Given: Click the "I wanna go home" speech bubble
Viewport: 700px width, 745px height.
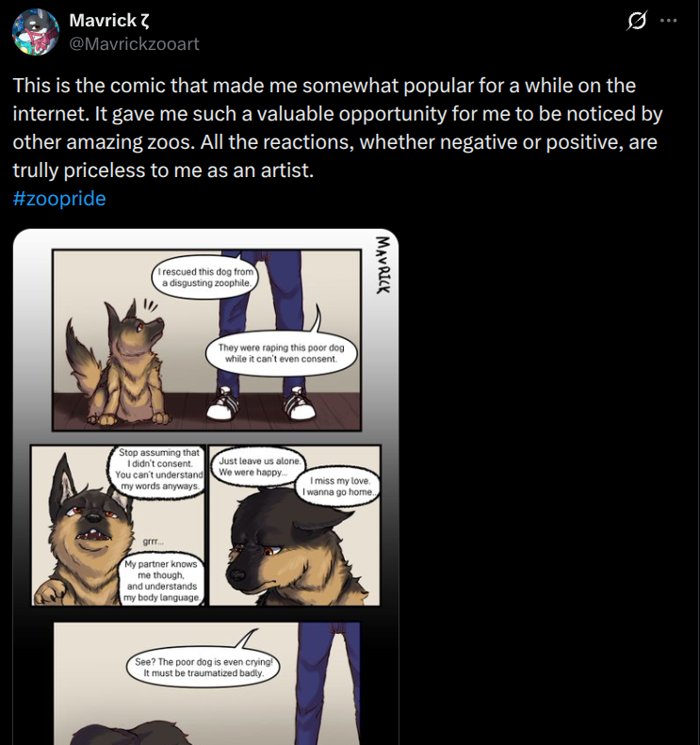Looking at the screenshot, I should click(x=340, y=487).
